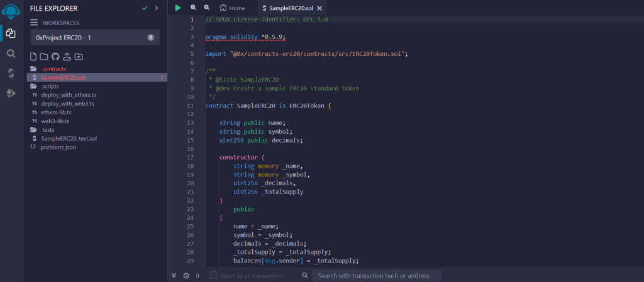The width and height of the screenshot is (644, 282).
Task: Open deploy_with_ethers.ts in file tree
Action: point(67,94)
